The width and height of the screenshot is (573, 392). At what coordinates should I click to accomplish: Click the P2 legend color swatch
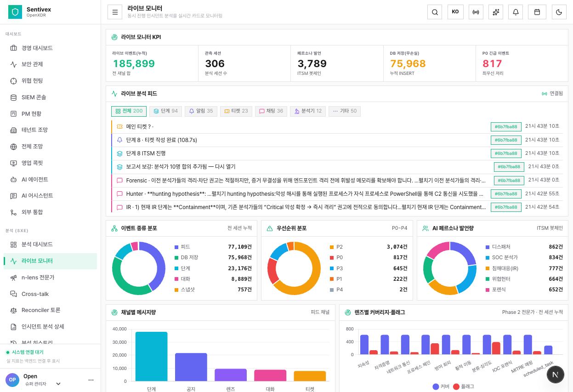[332, 247]
